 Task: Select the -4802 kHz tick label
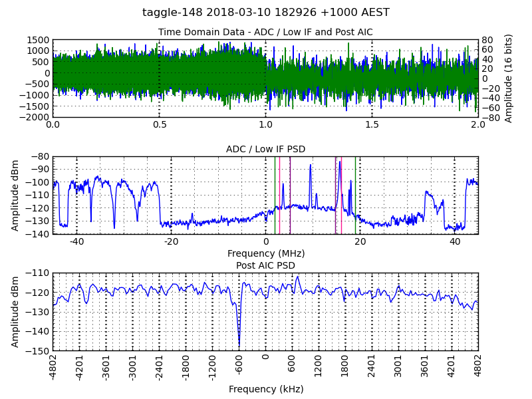[x=53, y=367]
